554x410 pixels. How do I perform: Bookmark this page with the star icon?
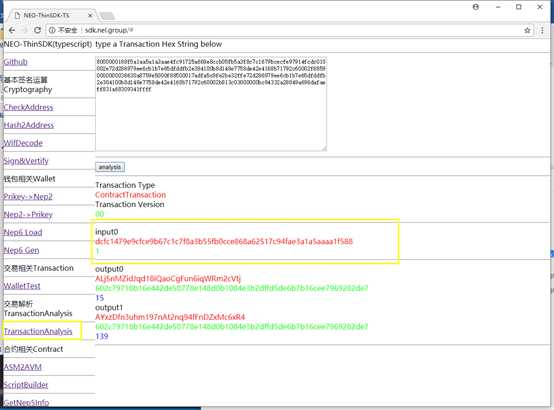pyautogui.click(x=527, y=30)
